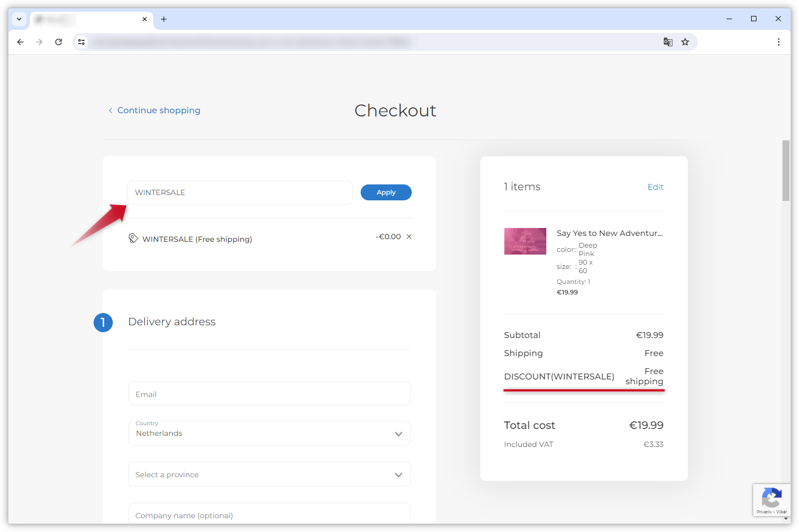Close the current browser tab
The height and width of the screenshot is (532, 799).
(x=144, y=19)
